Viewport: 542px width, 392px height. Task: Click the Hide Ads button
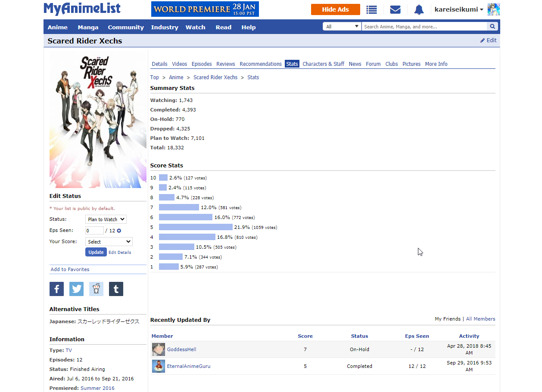(x=335, y=9)
